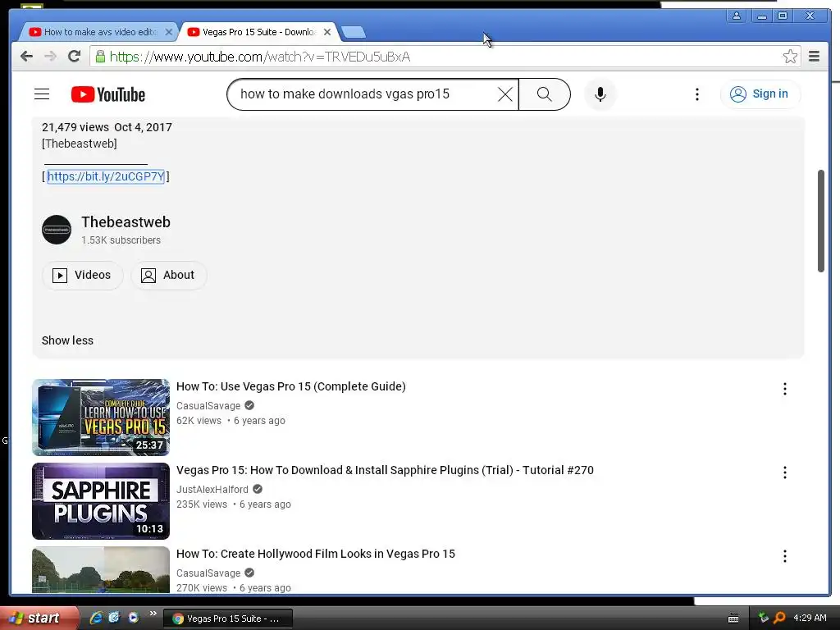840x630 pixels.
Task: Open the YouTube guide hamburger menu
Action: (x=42, y=94)
